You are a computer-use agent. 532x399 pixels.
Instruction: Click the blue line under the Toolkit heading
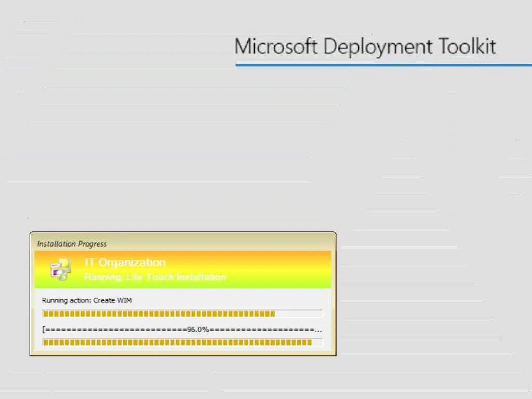(383, 65)
